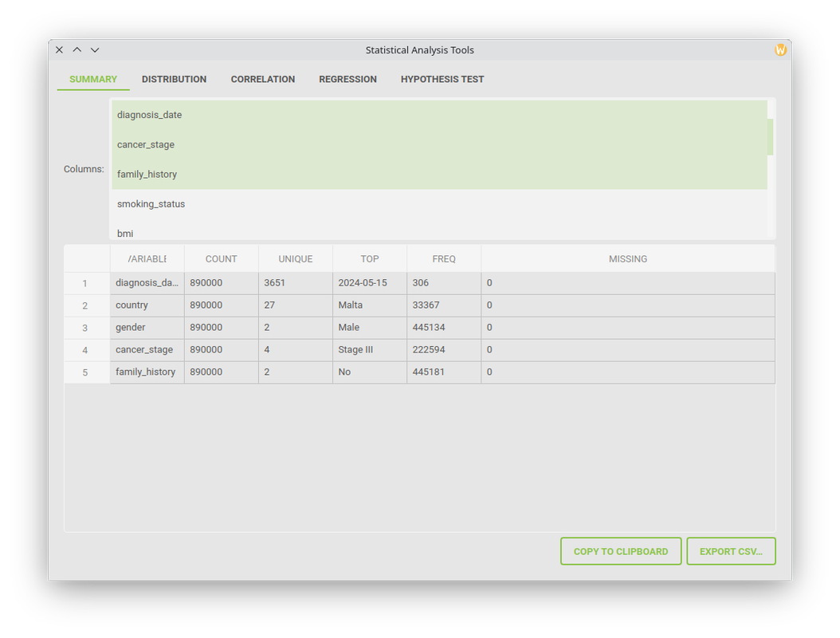The image size is (840, 638).
Task: Click the country variable cell
Action: point(147,305)
